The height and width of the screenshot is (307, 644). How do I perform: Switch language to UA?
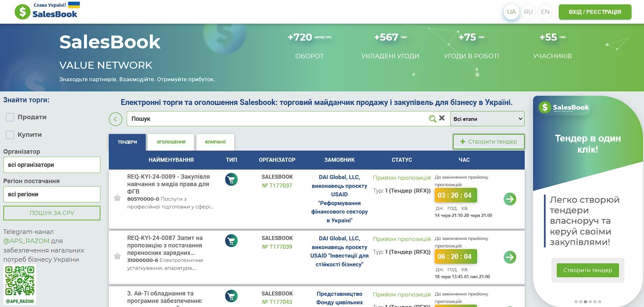pyautogui.click(x=511, y=12)
